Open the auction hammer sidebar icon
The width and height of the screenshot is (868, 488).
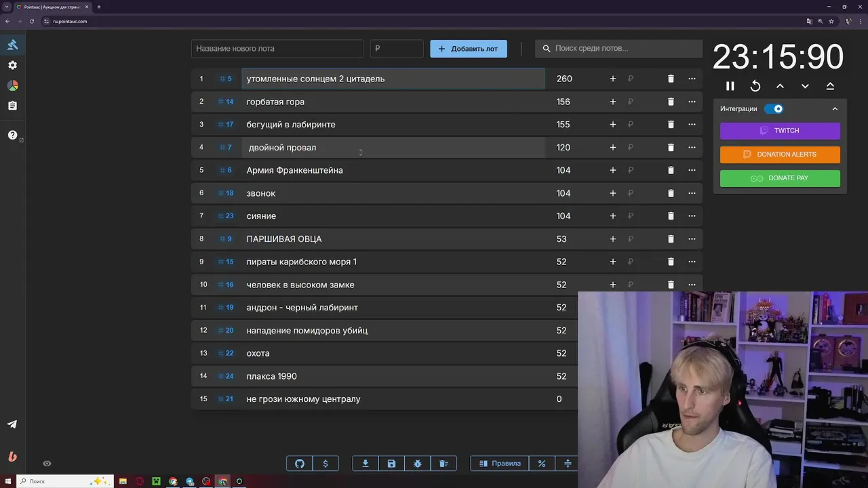[x=12, y=45]
